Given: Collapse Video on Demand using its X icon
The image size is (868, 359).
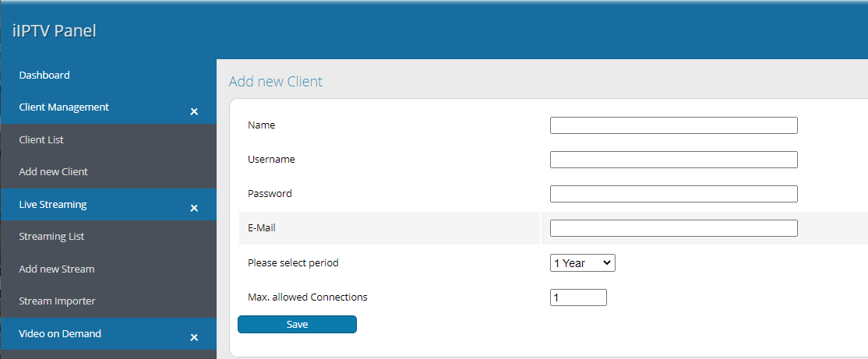Looking at the screenshot, I should click(194, 337).
